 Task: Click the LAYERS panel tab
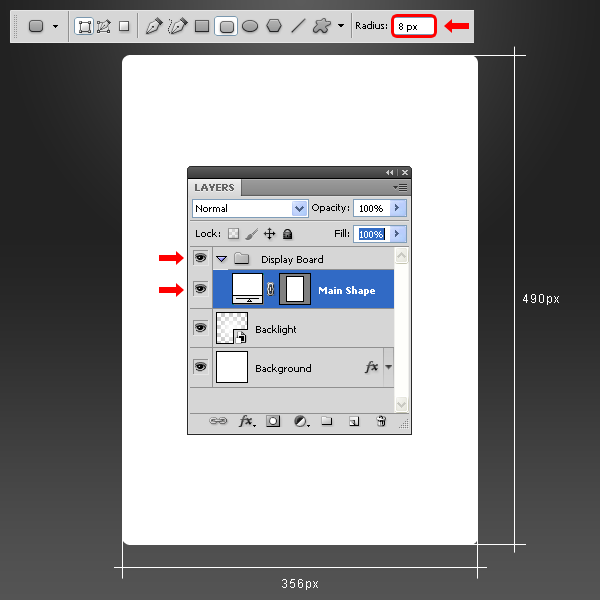pyautogui.click(x=214, y=187)
